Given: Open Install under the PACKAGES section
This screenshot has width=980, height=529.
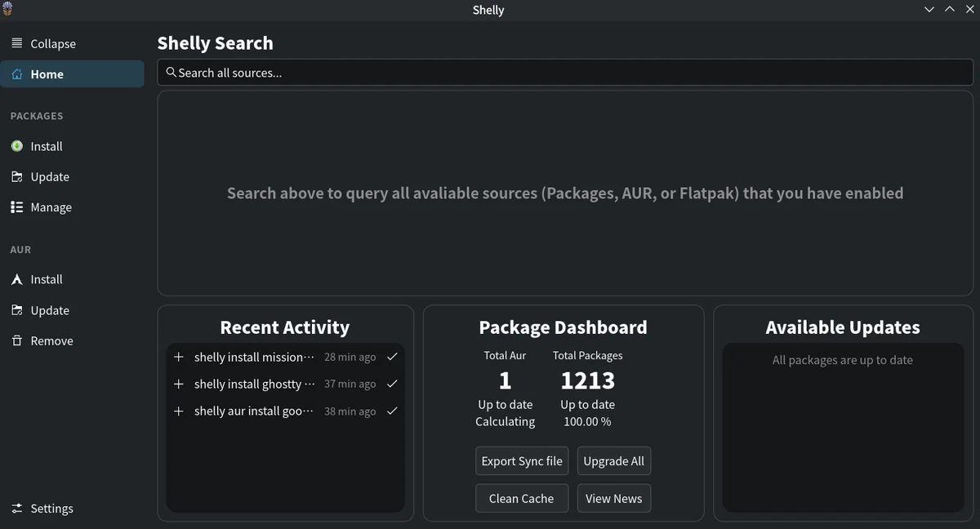Looking at the screenshot, I should coord(72,146).
